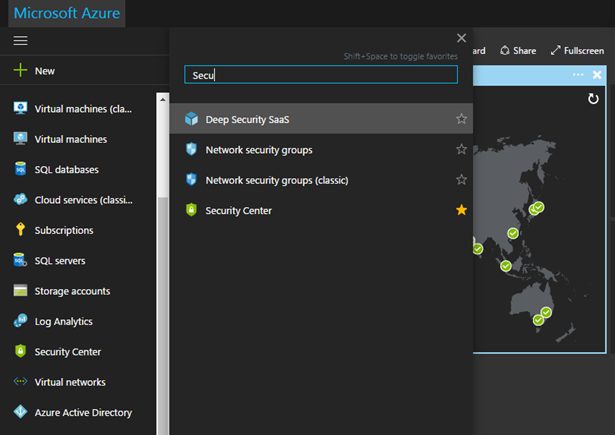Enter Fullscreen mode
Screen dimensions: 615x435
click(x=577, y=51)
